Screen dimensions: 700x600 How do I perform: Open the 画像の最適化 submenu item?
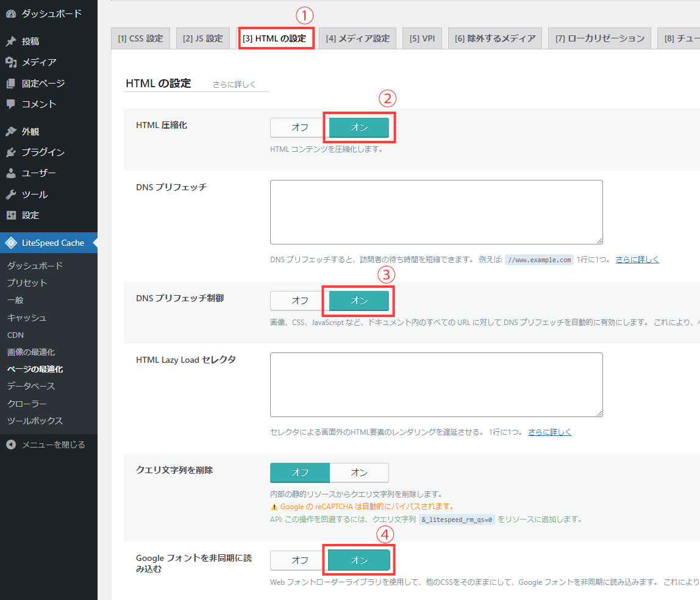(49, 352)
